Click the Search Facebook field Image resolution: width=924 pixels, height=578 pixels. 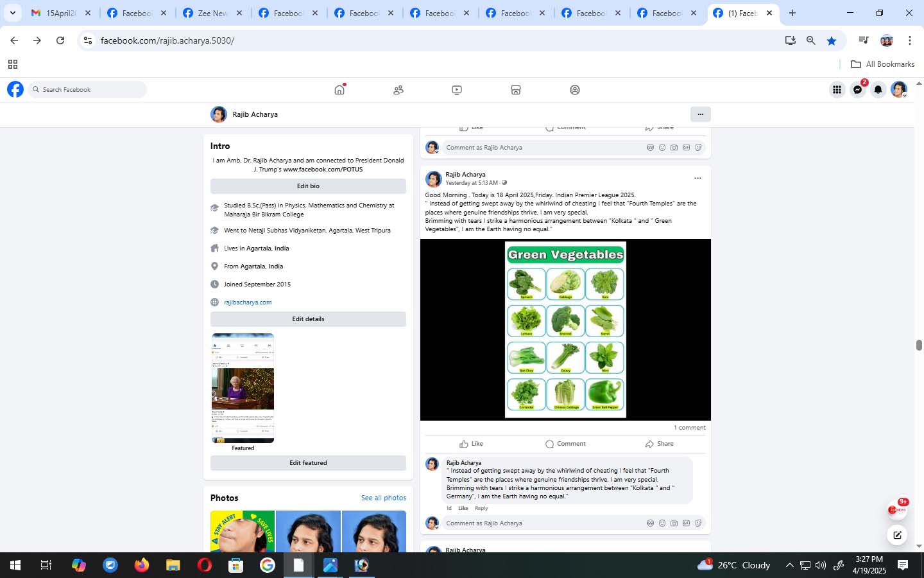(87, 90)
